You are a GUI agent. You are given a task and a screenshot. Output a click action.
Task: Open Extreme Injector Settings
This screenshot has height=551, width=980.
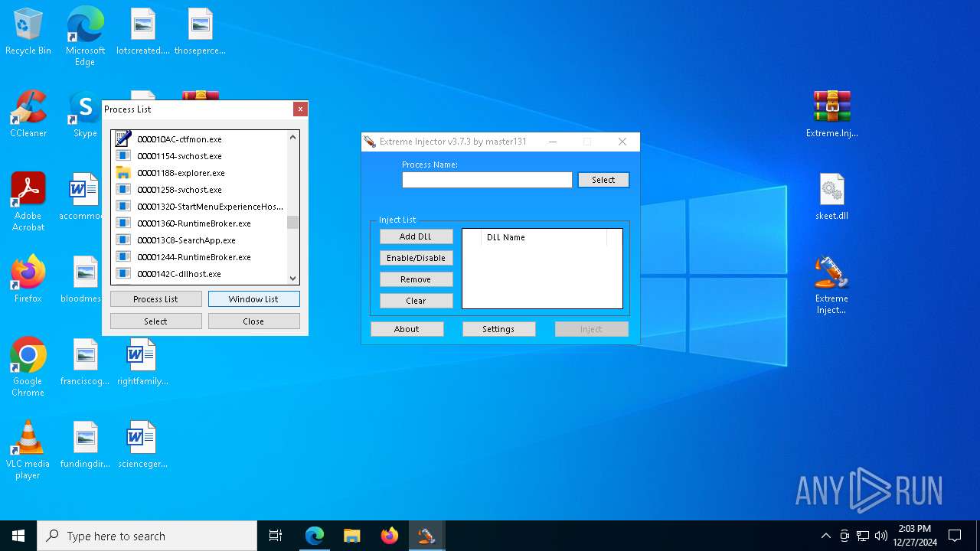pos(498,329)
